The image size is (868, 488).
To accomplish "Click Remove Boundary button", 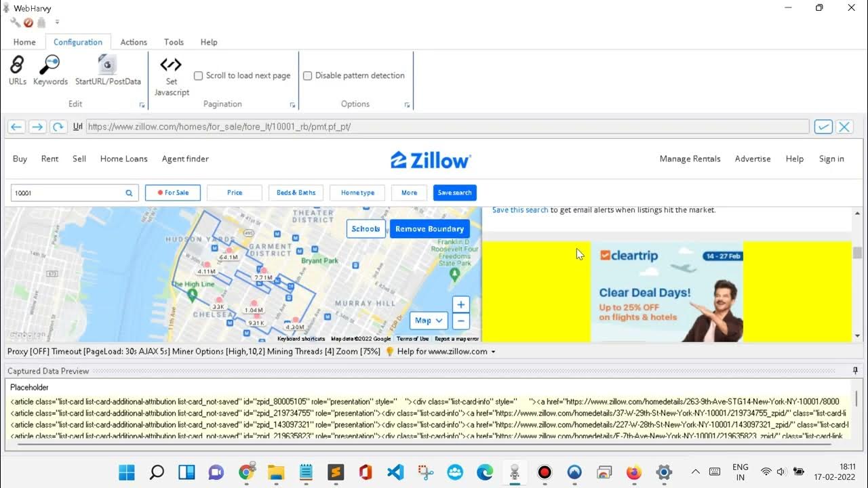I will [429, 229].
